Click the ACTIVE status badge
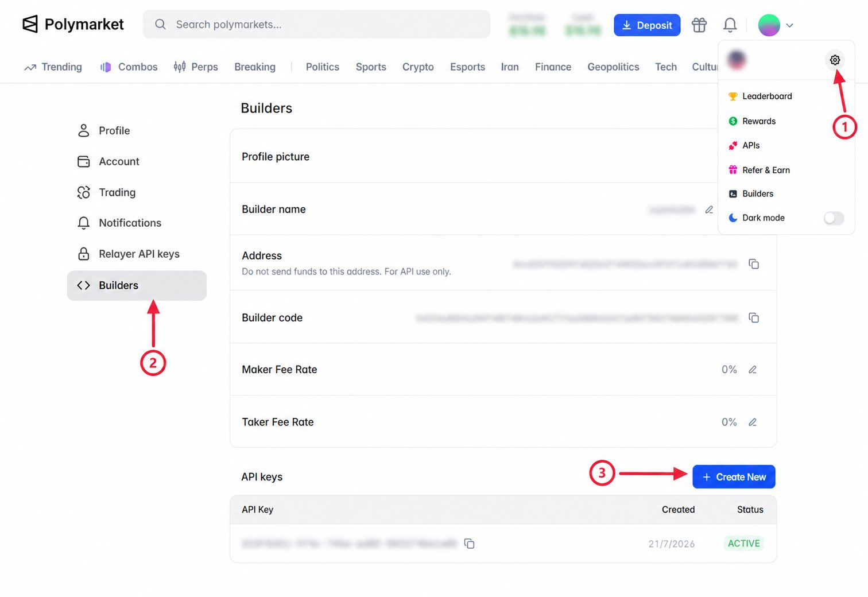The width and height of the screenshot is (868, 597). (x=743, y=544)
